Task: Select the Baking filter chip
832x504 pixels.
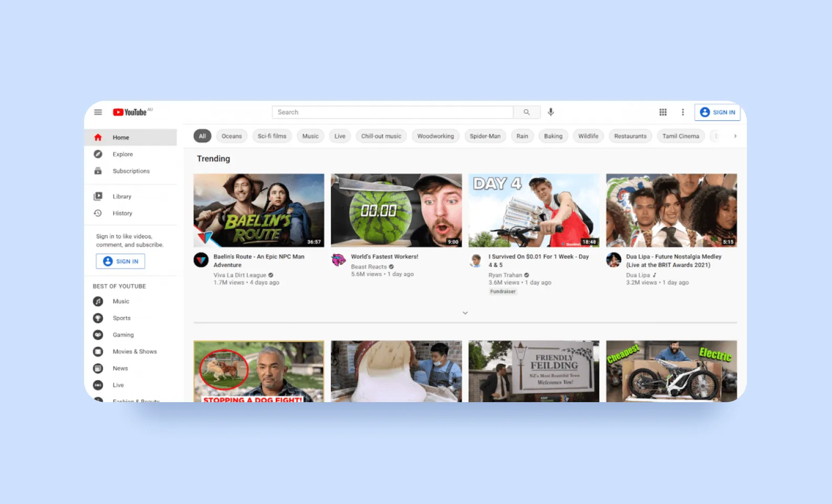Action: pyautogui.click(x=553, y=136)
